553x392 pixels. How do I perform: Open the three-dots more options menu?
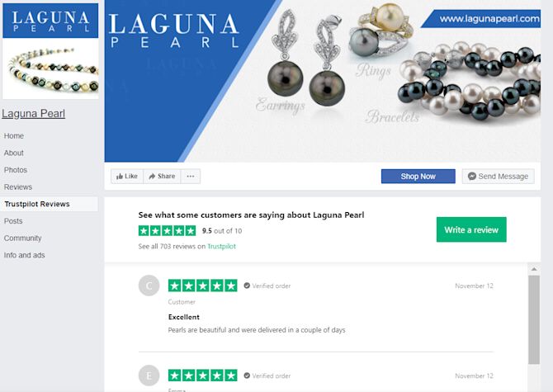191,177
